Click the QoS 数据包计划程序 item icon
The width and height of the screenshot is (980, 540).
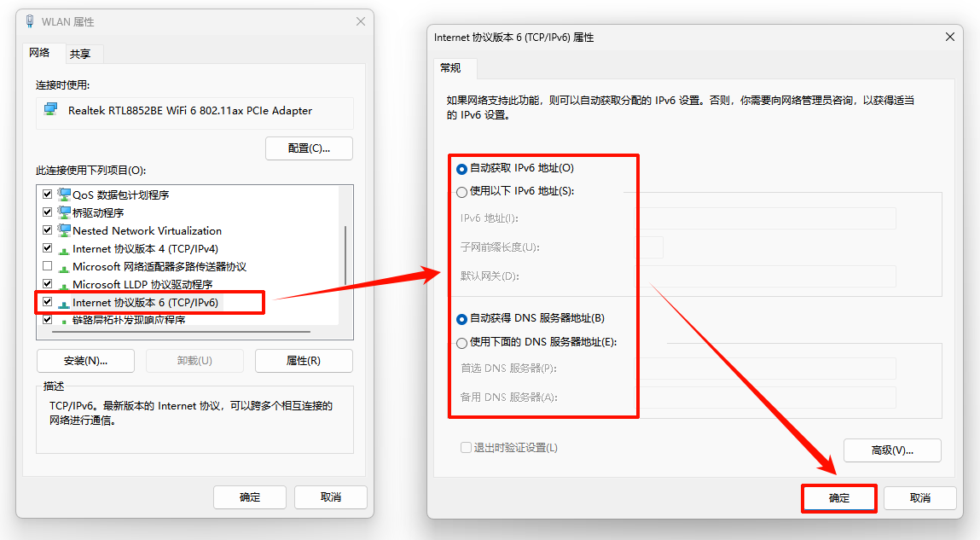[x=64, y=195]
